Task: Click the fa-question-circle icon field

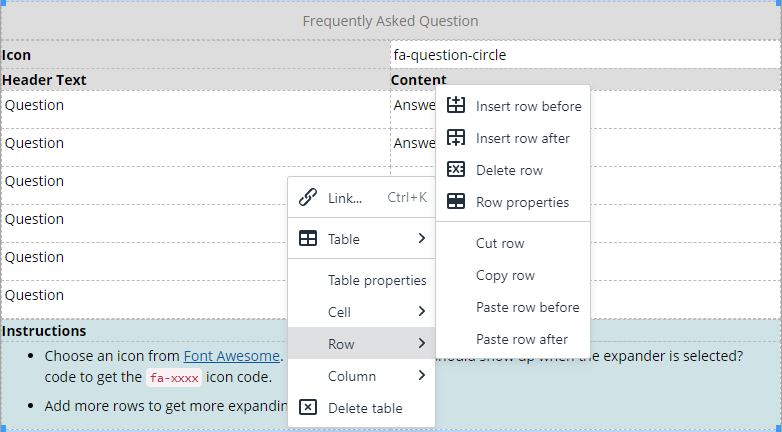Action: coord(585,55)
